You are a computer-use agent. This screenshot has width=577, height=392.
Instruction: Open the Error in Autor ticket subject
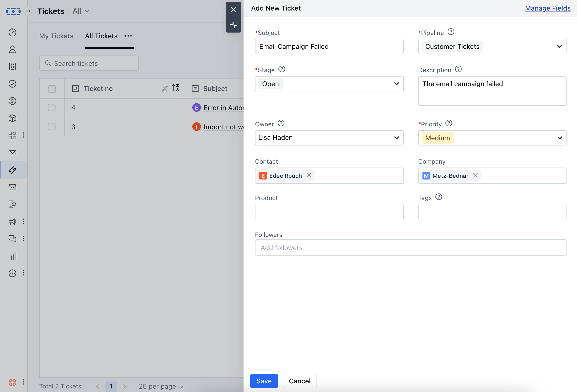click(223, 107)
